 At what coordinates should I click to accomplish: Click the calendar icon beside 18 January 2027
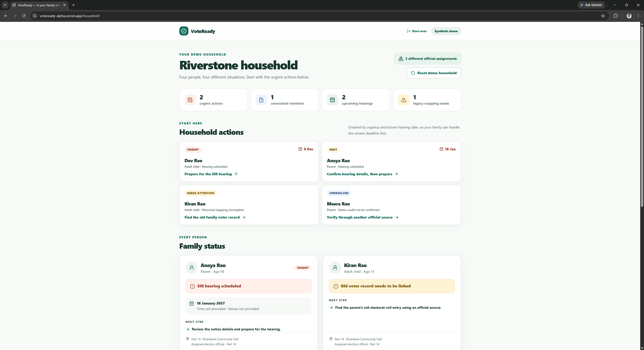tap(191, 303)
